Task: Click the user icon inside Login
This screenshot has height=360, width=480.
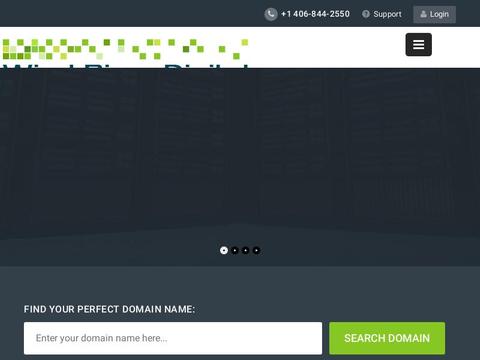Action: [423, 14]
